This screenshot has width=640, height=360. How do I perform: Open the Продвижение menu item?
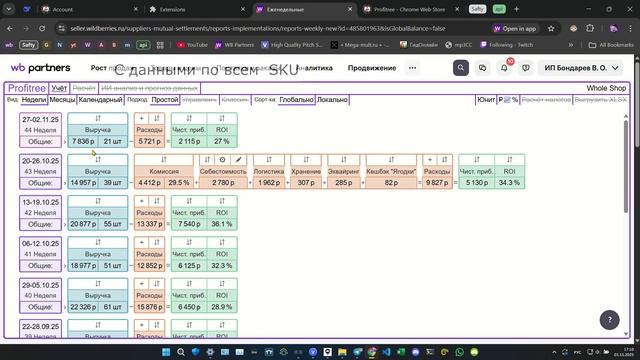[x=372, y=68]
